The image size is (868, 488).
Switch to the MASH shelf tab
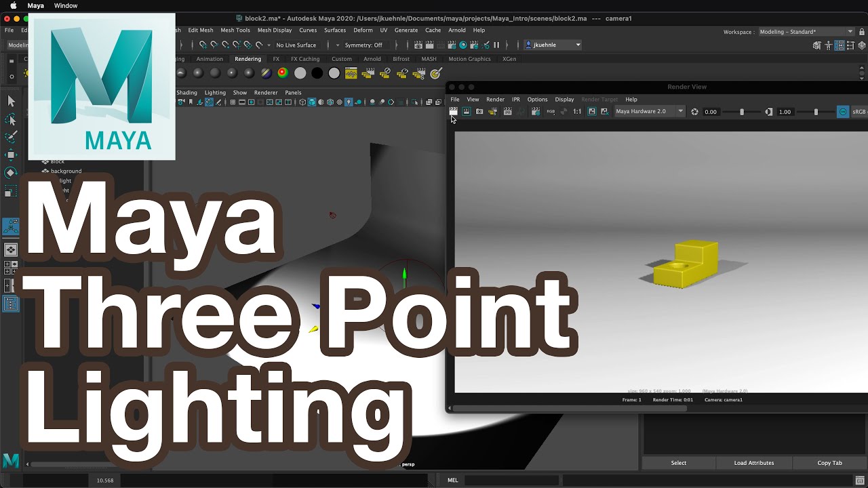[x=429, y=59]
